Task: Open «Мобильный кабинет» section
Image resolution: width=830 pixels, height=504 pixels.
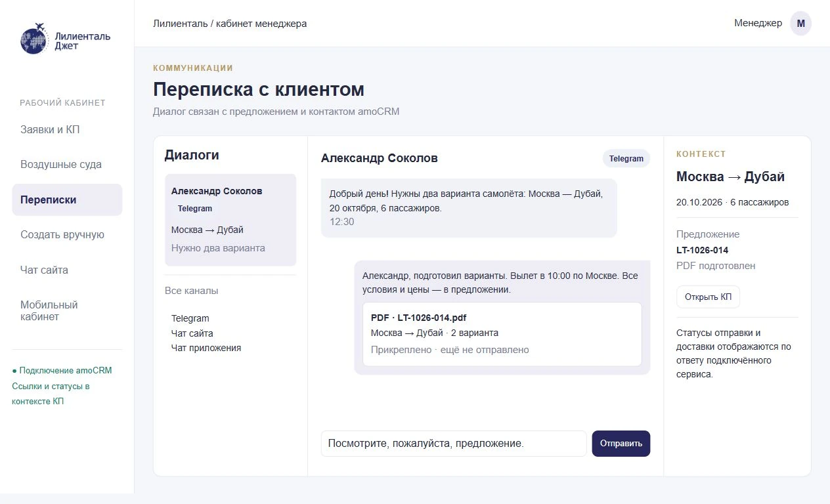Action: (67, 310)
